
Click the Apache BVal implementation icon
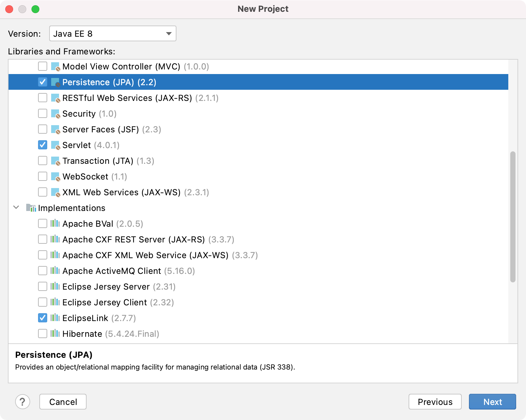(54, 224)
